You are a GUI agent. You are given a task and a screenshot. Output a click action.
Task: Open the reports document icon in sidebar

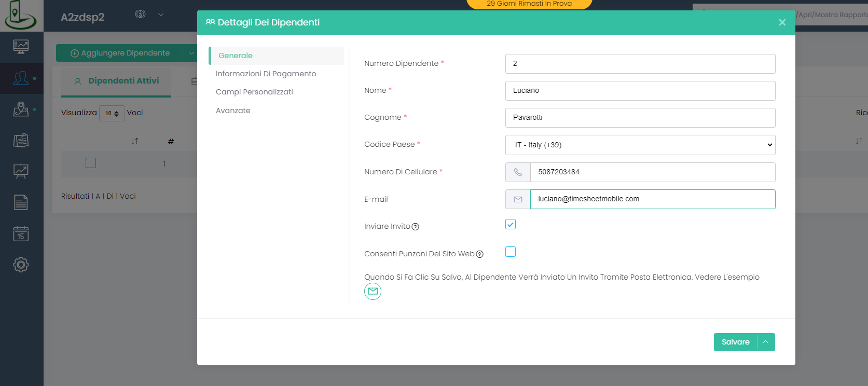pos(21,202)
